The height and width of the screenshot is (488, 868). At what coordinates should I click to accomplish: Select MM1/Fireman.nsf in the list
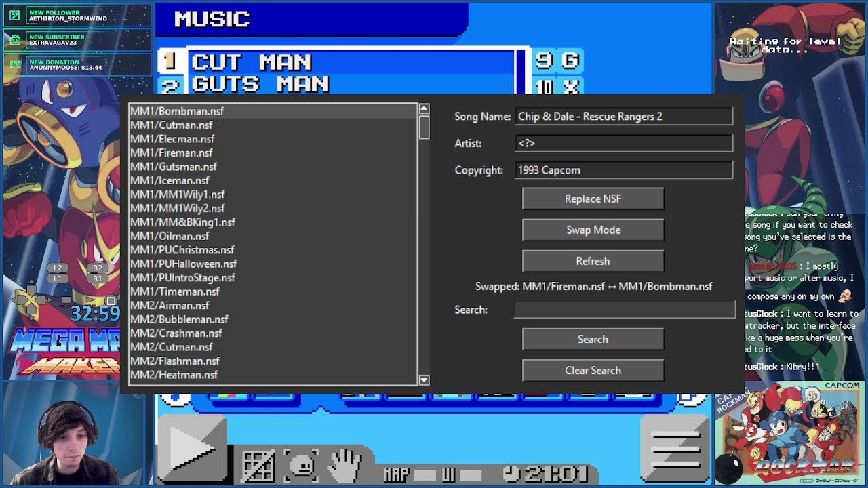point(273,152)
